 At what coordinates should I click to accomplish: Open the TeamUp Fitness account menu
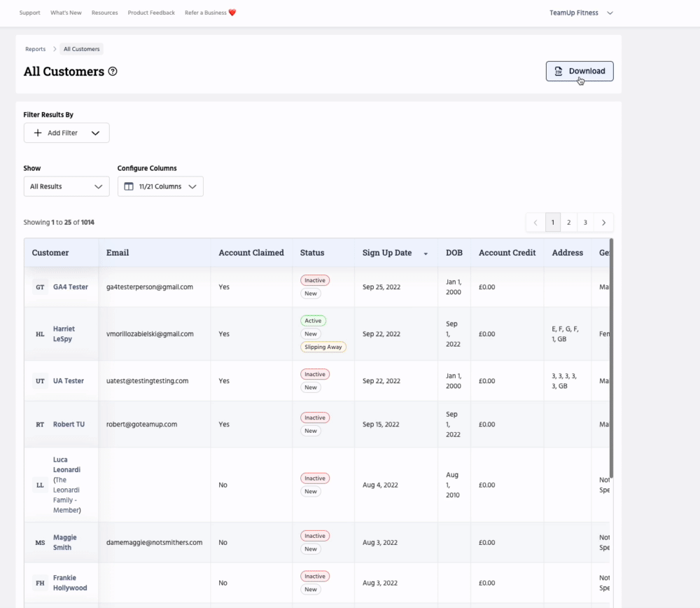coord(580,13)
